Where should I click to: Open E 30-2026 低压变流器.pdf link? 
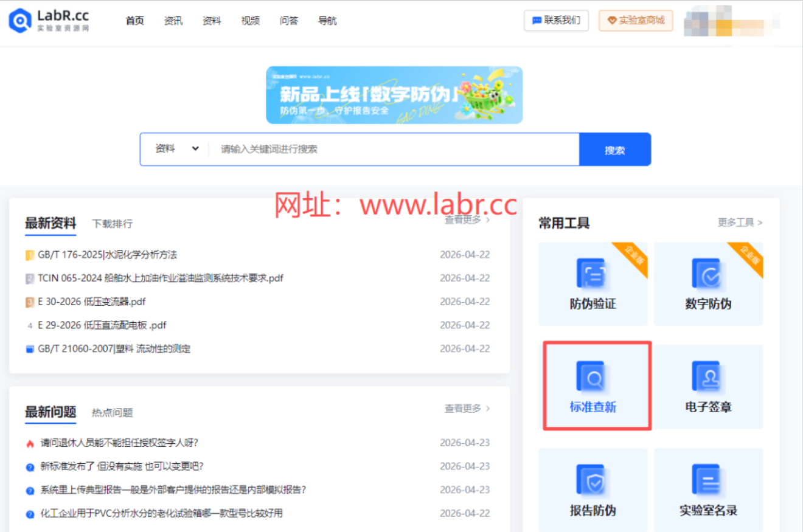(x=92, y=302)
